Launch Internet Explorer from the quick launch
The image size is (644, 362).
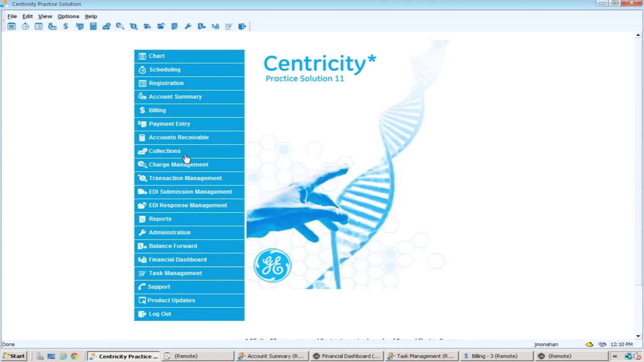tap(63, 356)
